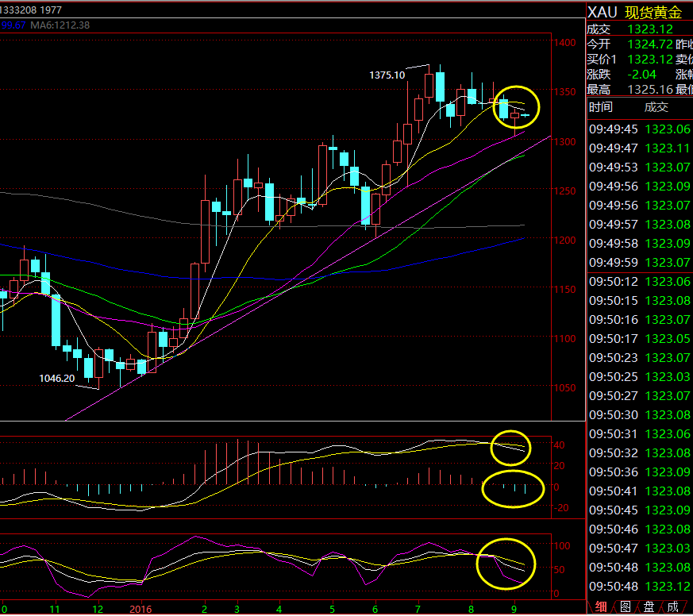Click the MA6:1212.38 moving average label

pyautogui.click(x=60, y=25)
